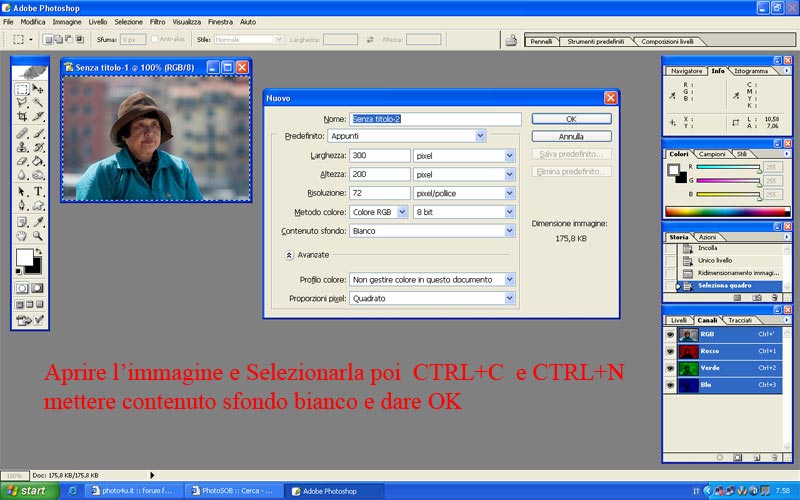Open the Filtro menu
This screenshot has height=500, width=800.
click(x=157, y=22)
